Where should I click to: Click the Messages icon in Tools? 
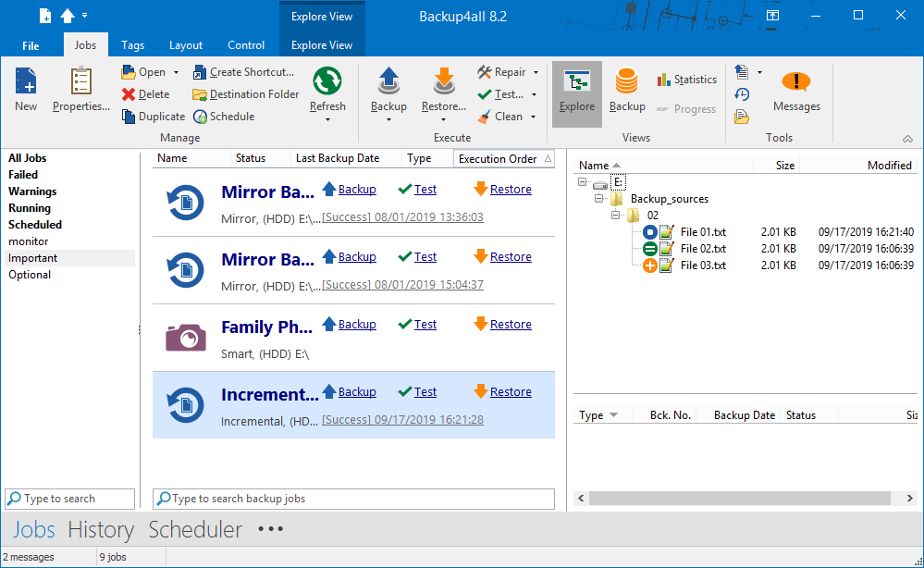pyautogui.click(x=795, y=82)
